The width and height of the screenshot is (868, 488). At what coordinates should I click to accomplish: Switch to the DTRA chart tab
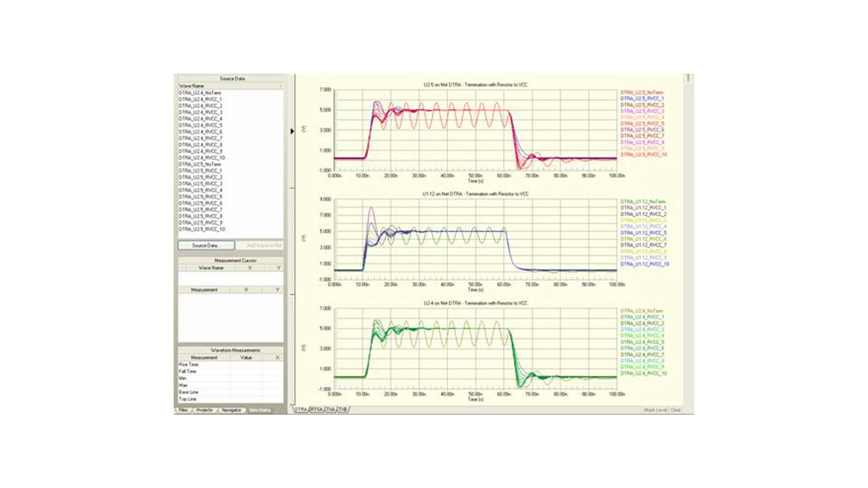pos(301,410)
